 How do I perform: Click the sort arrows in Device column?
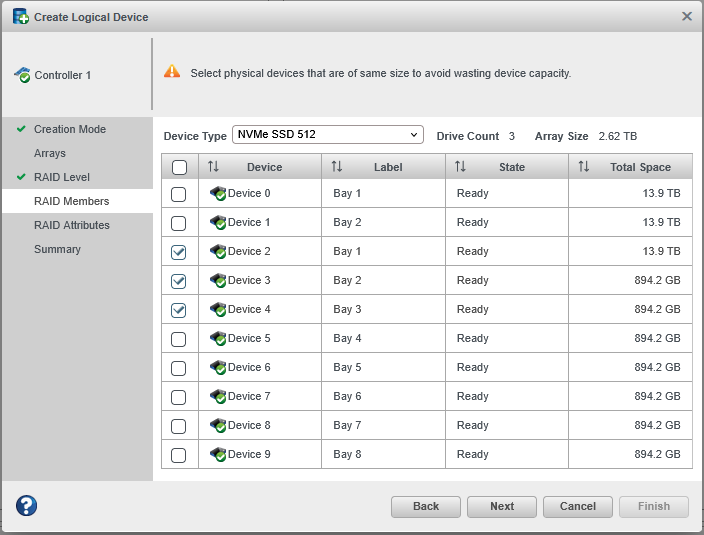tap(214, 167)
